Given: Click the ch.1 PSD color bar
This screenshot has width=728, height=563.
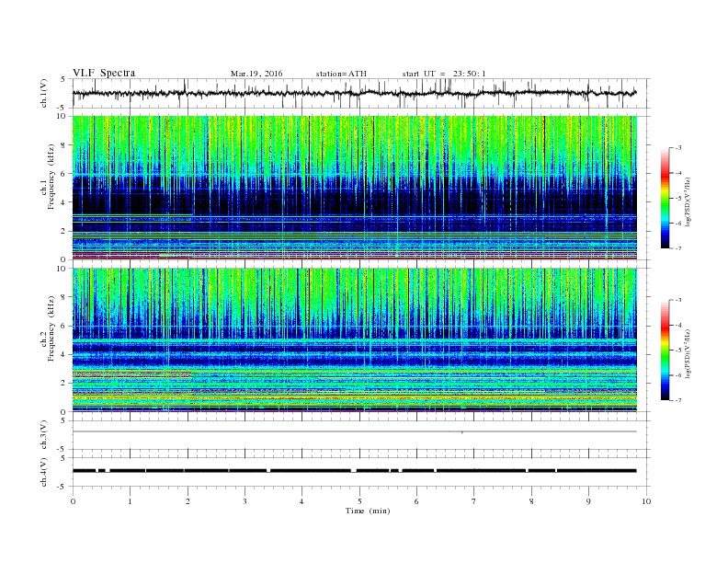Looking at the screenshot, I should click(665, 199).
